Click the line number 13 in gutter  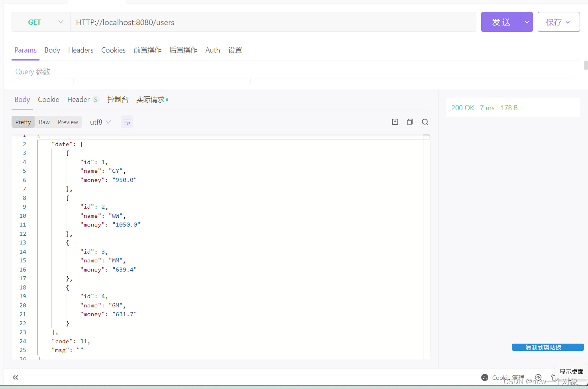[x=23, y=242]
